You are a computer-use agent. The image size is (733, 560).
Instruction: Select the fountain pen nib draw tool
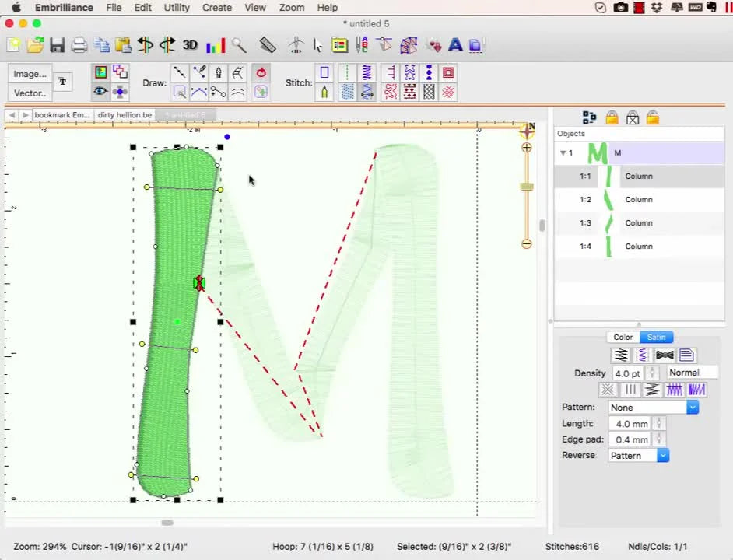click(219, 72)
